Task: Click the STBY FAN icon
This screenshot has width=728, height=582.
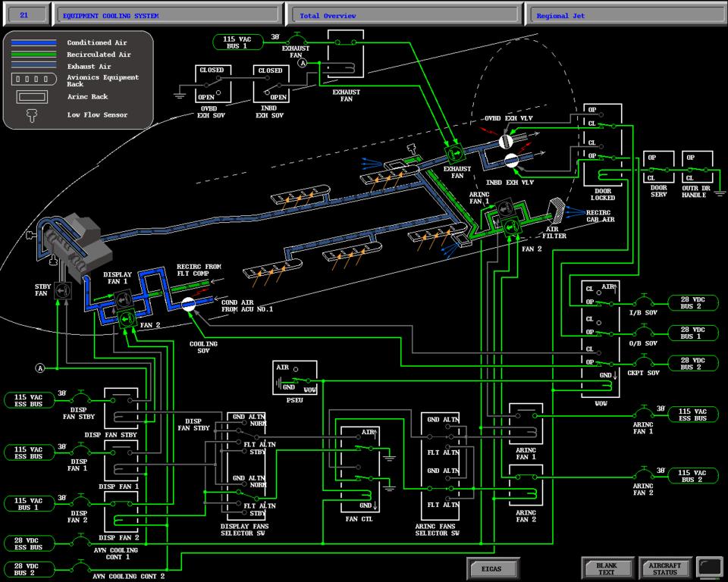Action: 63,290
